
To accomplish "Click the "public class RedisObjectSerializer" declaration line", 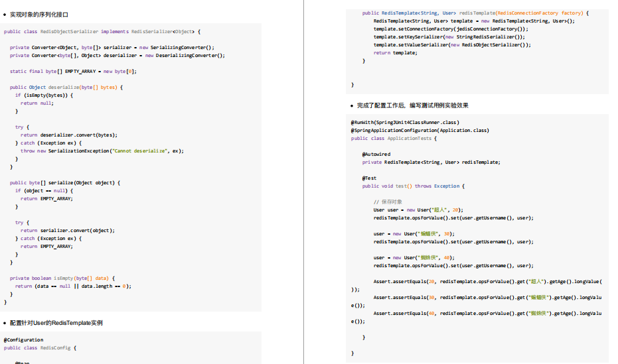I will coord(102,31).
